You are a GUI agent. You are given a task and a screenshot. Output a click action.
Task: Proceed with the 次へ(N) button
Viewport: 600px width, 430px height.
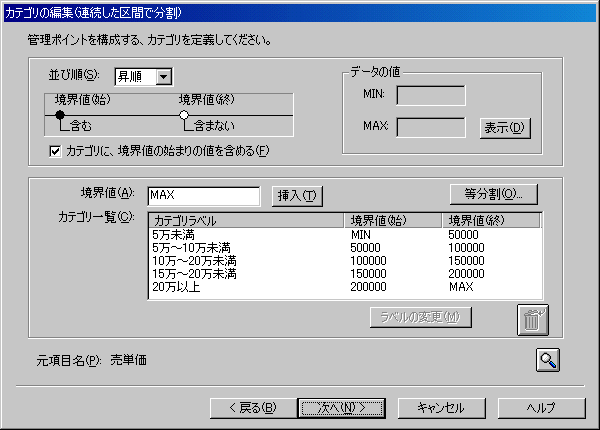coord(341,408)
